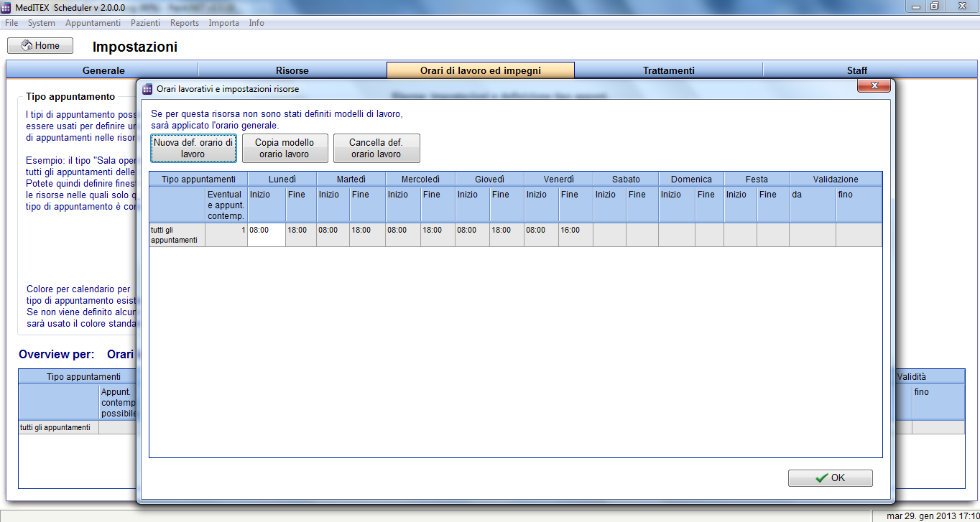
Task: Open the Pazienti menu
Action: [x=145, y=23]
